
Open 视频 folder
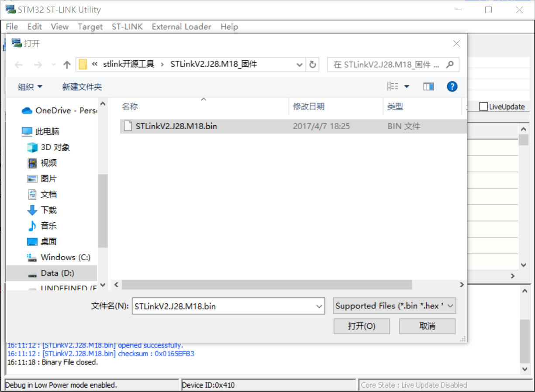tap(42, 163)
